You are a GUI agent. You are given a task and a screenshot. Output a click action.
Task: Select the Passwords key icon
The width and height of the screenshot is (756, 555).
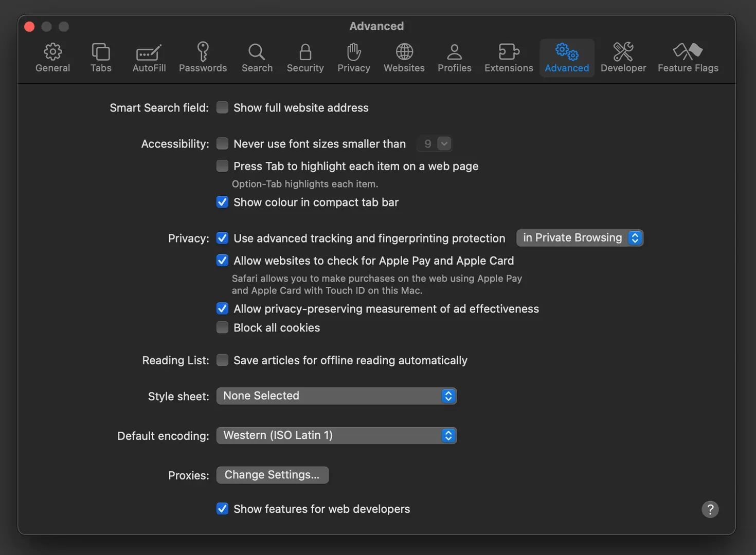203,58
